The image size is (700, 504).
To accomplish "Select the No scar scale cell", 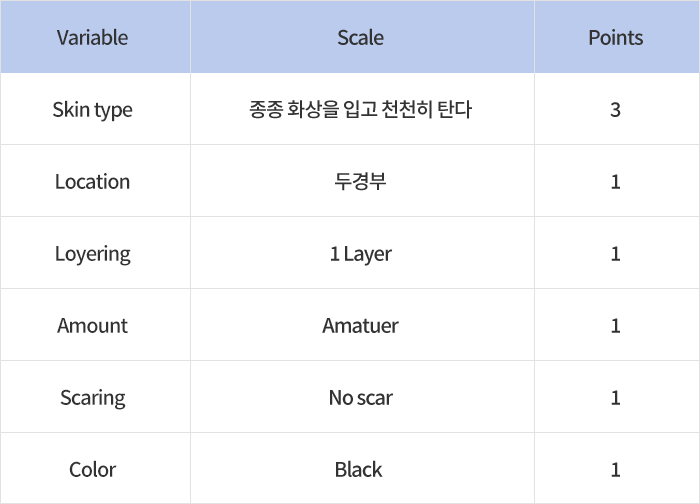I will click(x=360, y=398).
